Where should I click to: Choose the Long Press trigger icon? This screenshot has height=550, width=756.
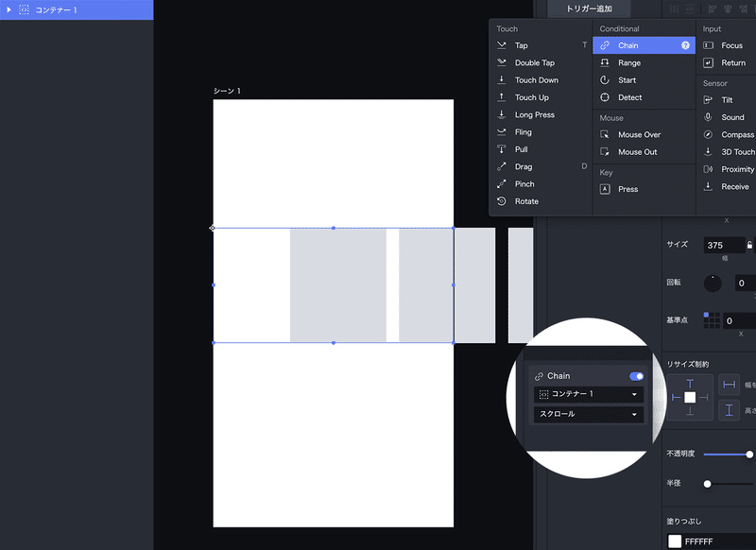pyautogui.click(x=502, y=114)
